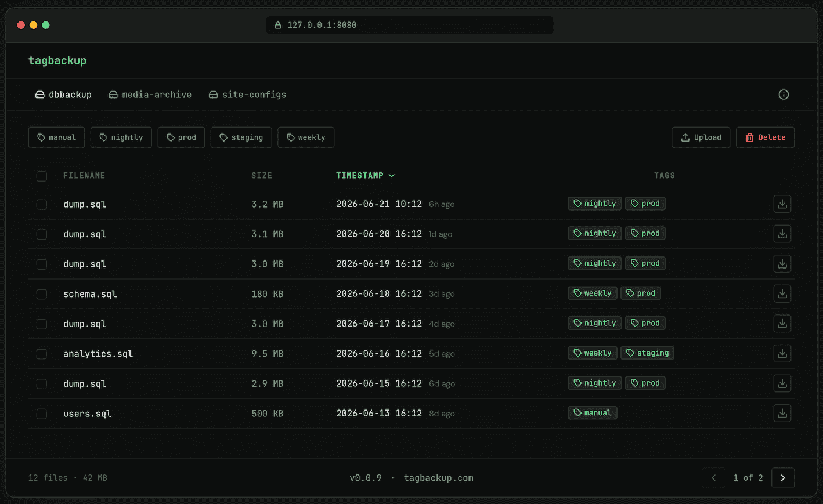Screen dimensions: 823x504
Task: Download dump.sql from 2026-06-17
Action: [782, 324]
